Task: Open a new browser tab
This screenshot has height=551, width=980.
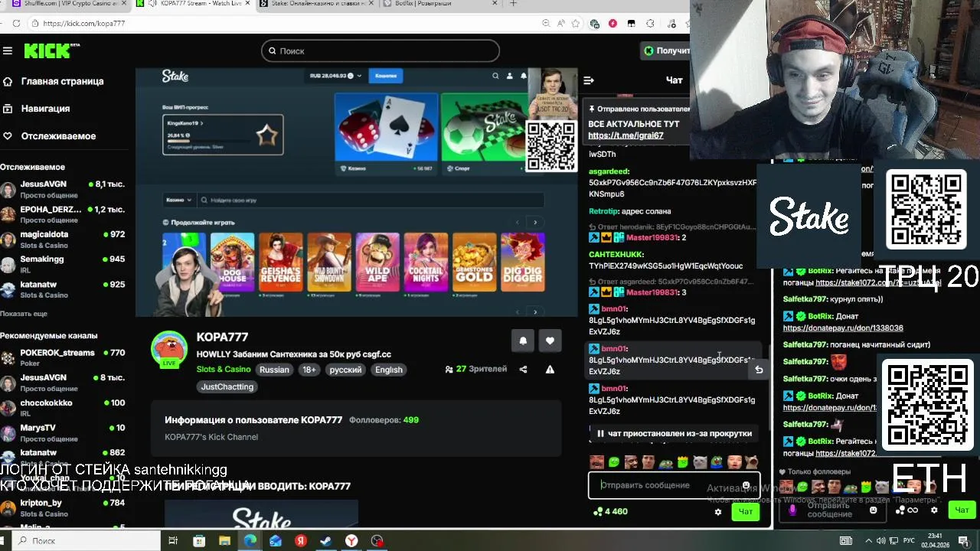Action: [x=513, y=3]
